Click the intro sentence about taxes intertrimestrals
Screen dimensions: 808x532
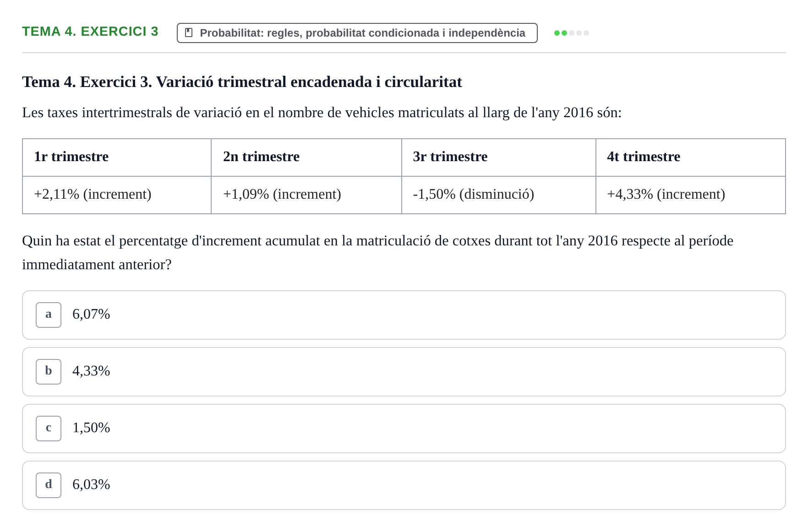tap(322, 113)
